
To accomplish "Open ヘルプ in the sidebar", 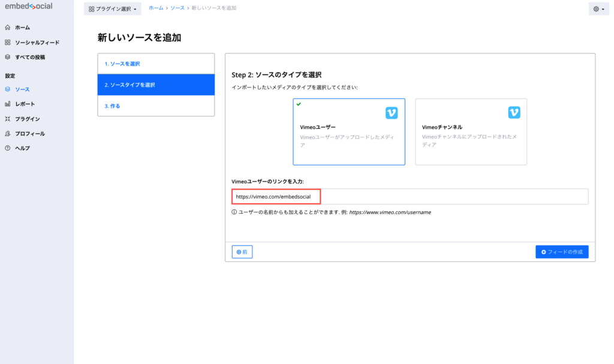I will (x=22, y=148).
